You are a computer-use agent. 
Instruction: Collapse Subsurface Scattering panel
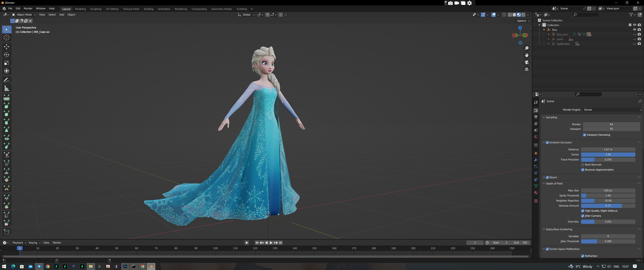pyautogui.click(x=544, y=229)
